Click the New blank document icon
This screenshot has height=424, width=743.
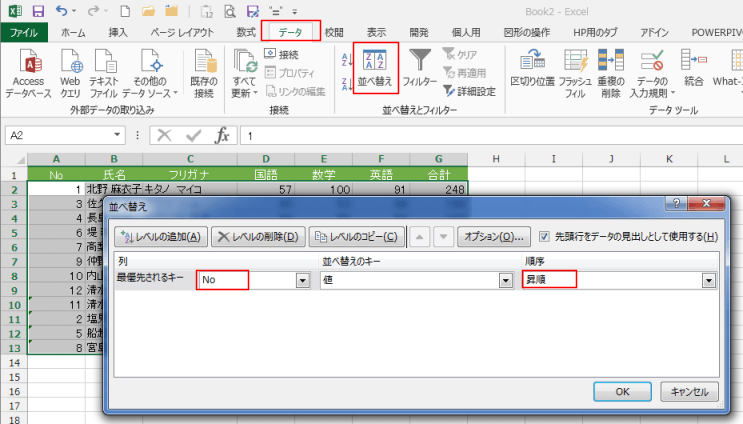[125, 11]
